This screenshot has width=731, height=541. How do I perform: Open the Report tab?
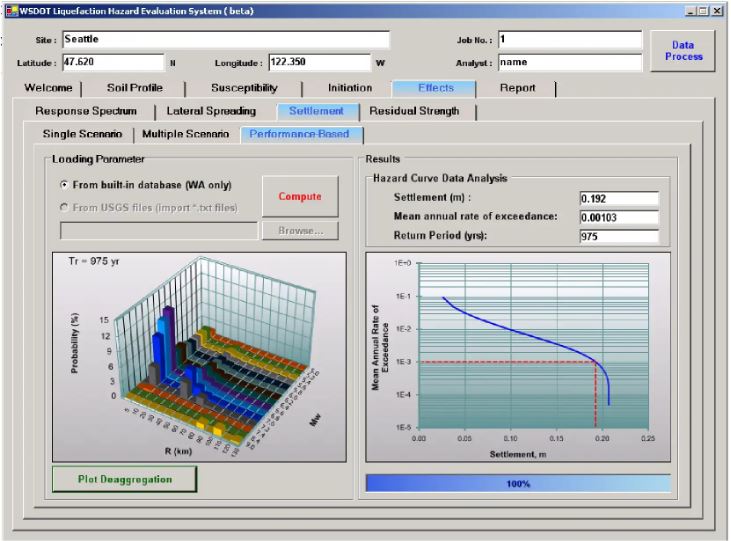517,88
